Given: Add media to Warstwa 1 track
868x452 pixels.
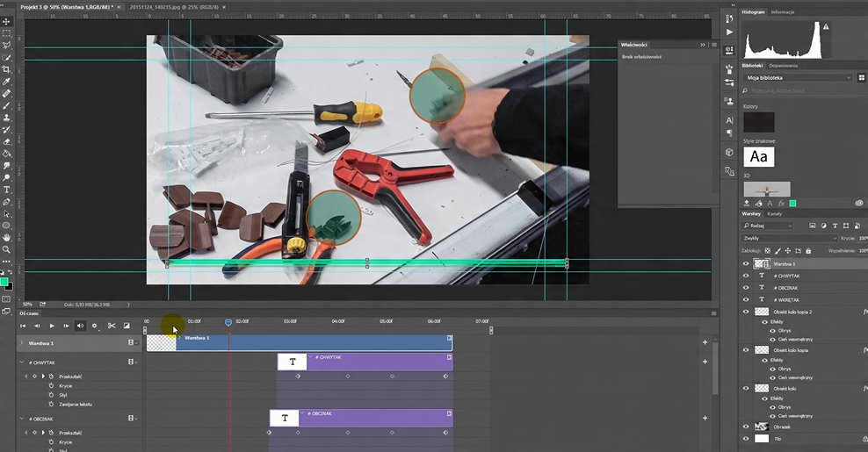Looking at the screenshot, I should (705, 342).
